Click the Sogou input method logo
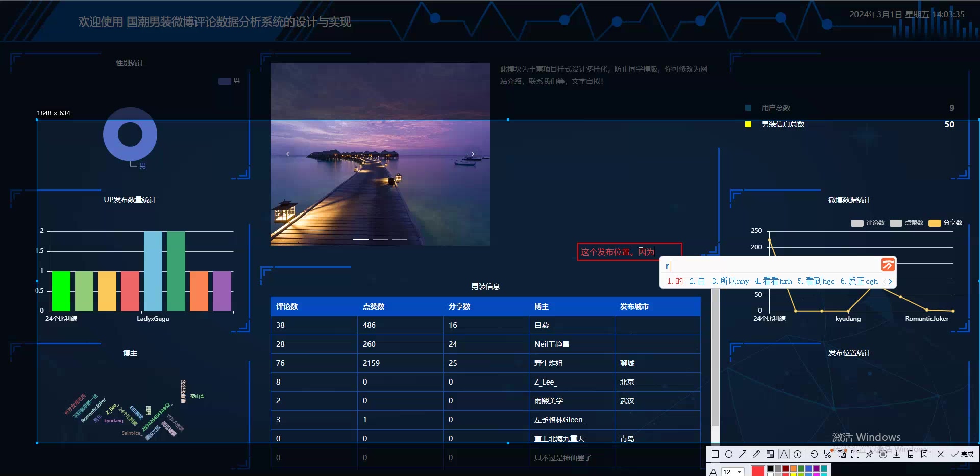This screenshot has height=476, width=980. pos(888,265)
